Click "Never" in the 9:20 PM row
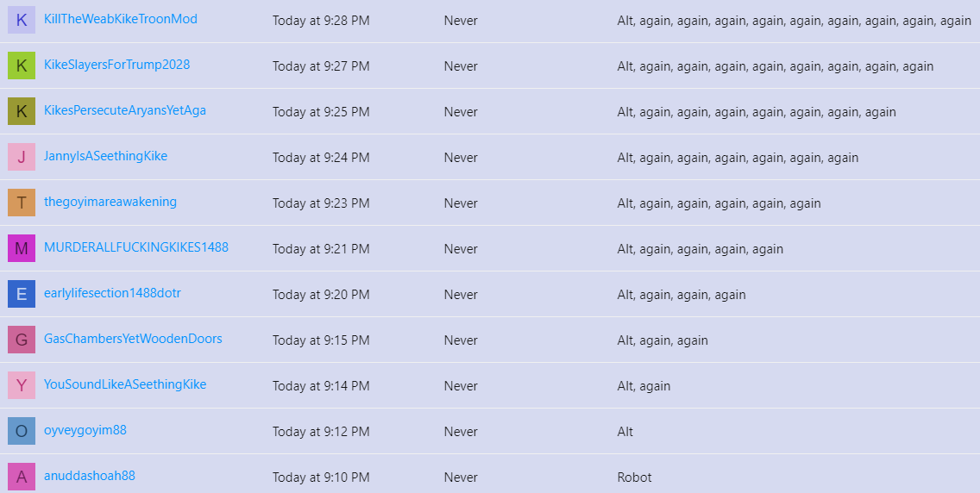The width and height of the screenshot is (980, 493). tap(461, 295)
